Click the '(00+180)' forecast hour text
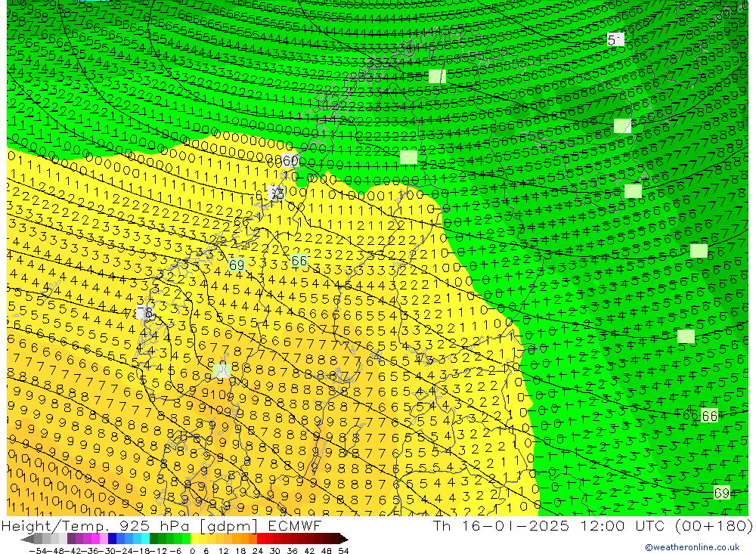This screenshot has height=554, width=756. (714, 526)
